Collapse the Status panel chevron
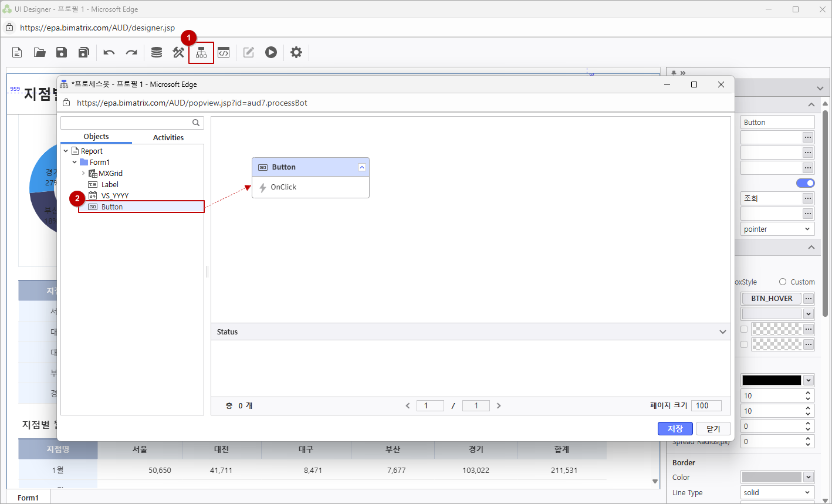832x504 pixels. pyautogui.click(x=723, y=332)
